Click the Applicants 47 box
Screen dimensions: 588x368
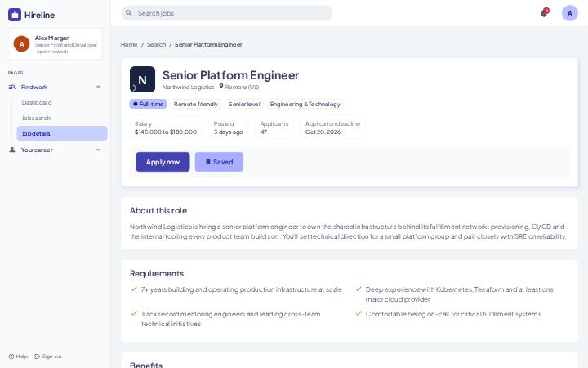[x=274, y=128]
